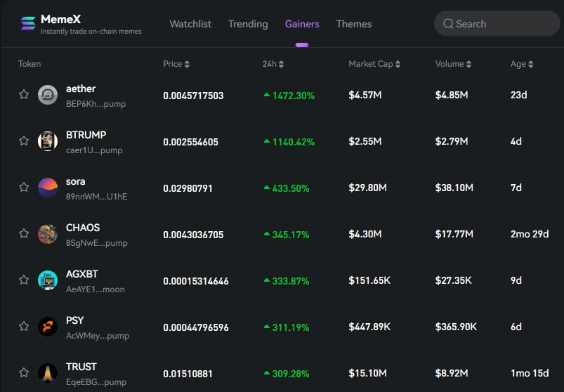Click the 1140.42% gain for BTRUMP
The height and width of the screenshot is (392, 564).
tap(289, 142)
